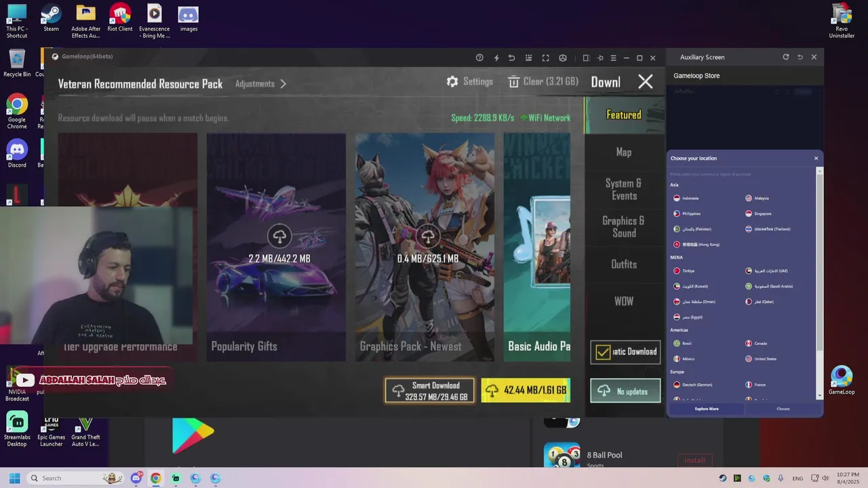This screenshot has width=868, height=488.
Task: Click the steering wheel icon in Gameloop toolbar
Action: (x=562, y=58)
